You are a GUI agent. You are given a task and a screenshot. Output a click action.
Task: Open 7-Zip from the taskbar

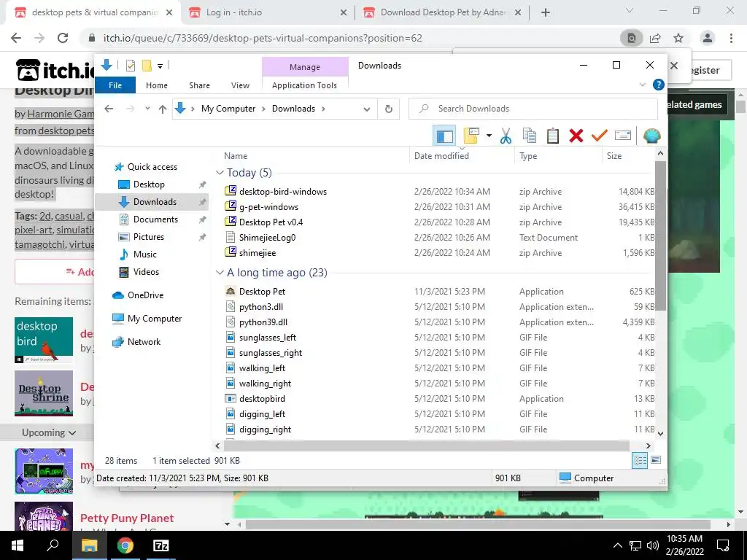pos(160,545)
